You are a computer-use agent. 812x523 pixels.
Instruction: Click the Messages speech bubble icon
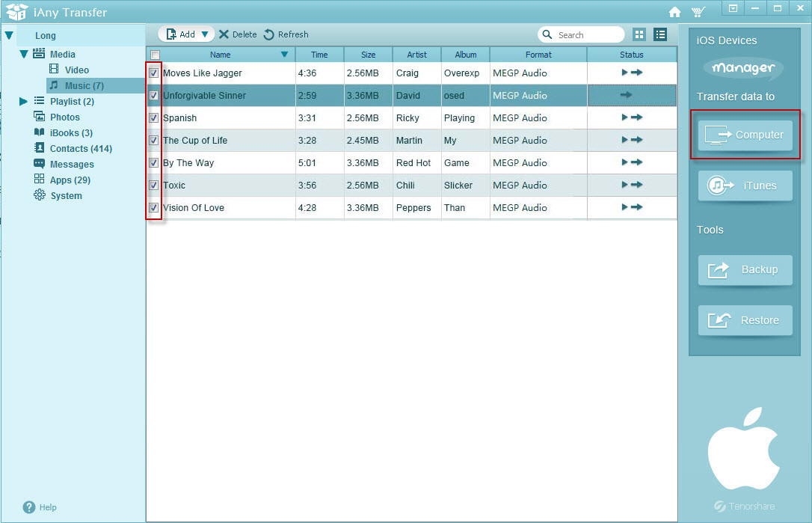(x=39, y=163)
